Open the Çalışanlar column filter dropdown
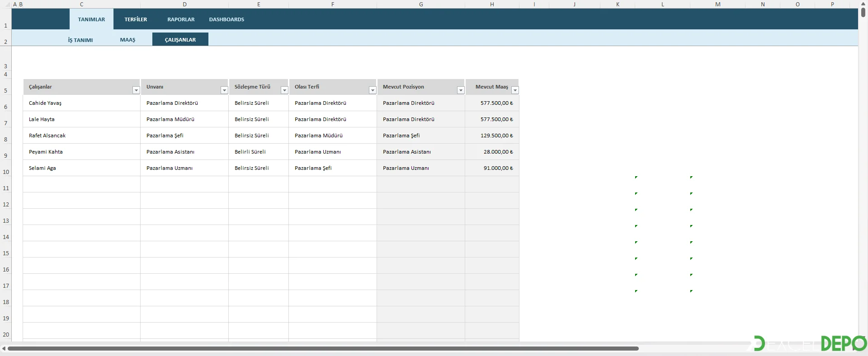 point(136,90)
